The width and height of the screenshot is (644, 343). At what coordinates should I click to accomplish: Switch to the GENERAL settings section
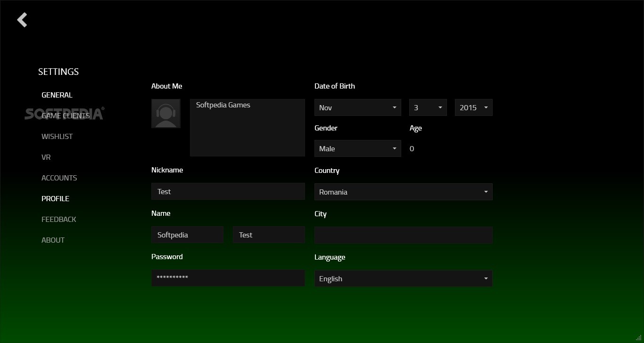tap(57, 95)
